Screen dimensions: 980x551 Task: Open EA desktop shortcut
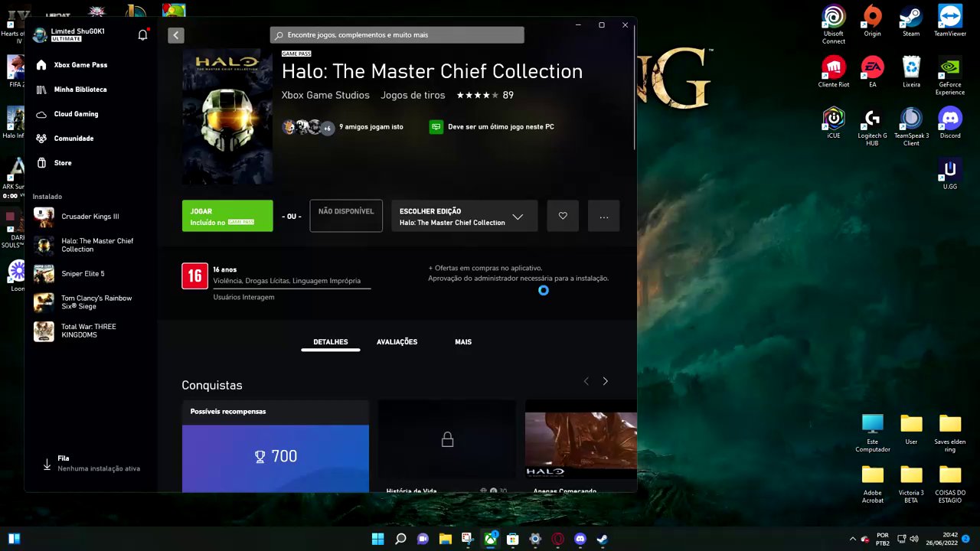(x=872, y=72)
